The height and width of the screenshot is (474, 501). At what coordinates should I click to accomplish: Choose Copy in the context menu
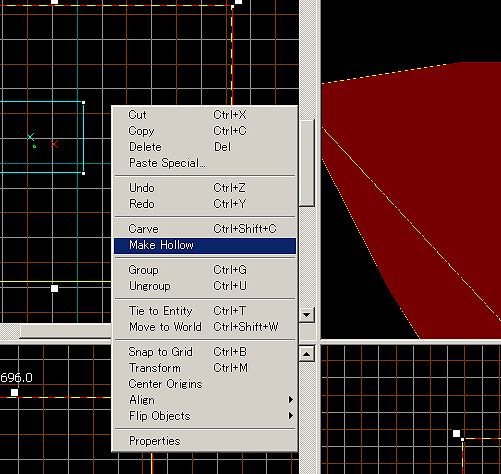205,131
